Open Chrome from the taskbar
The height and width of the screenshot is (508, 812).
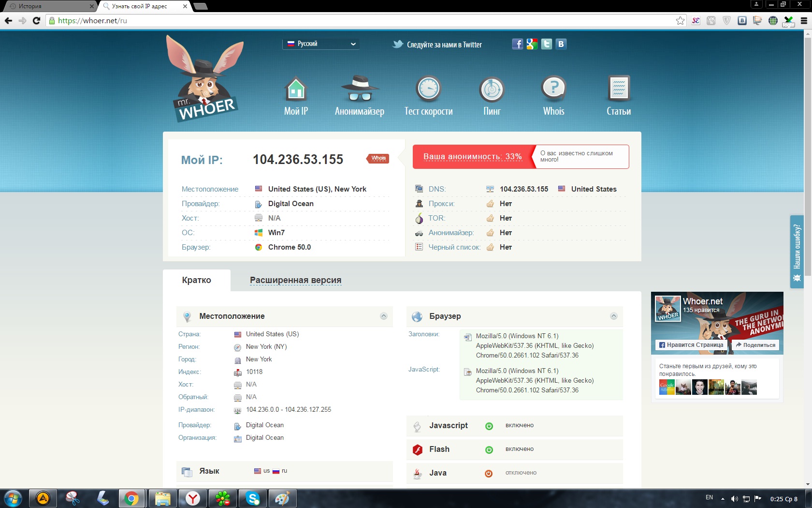(x=131, y=498)
